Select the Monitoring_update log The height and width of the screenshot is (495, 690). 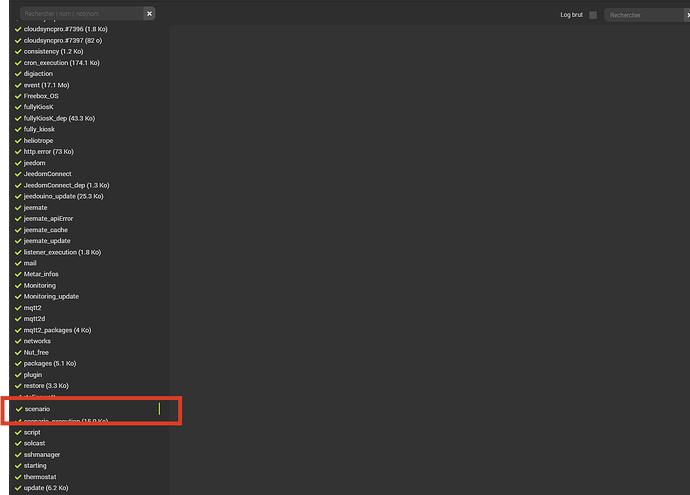click(51, 297)
